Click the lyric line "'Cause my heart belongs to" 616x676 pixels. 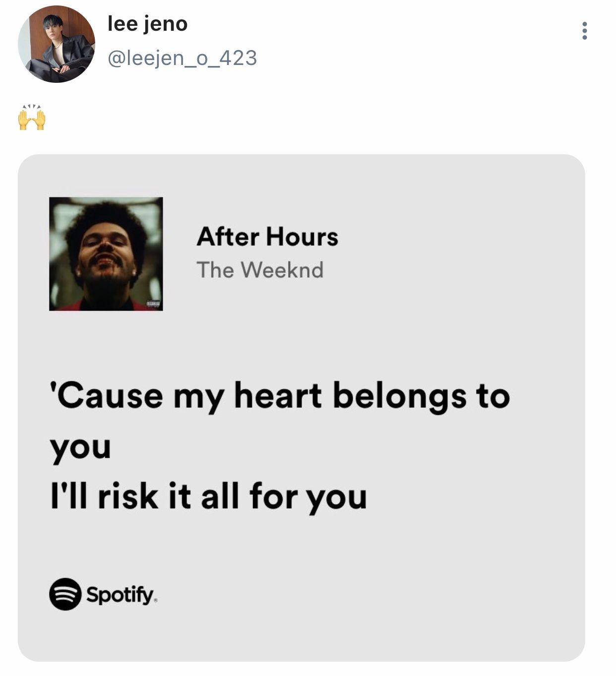280,397
